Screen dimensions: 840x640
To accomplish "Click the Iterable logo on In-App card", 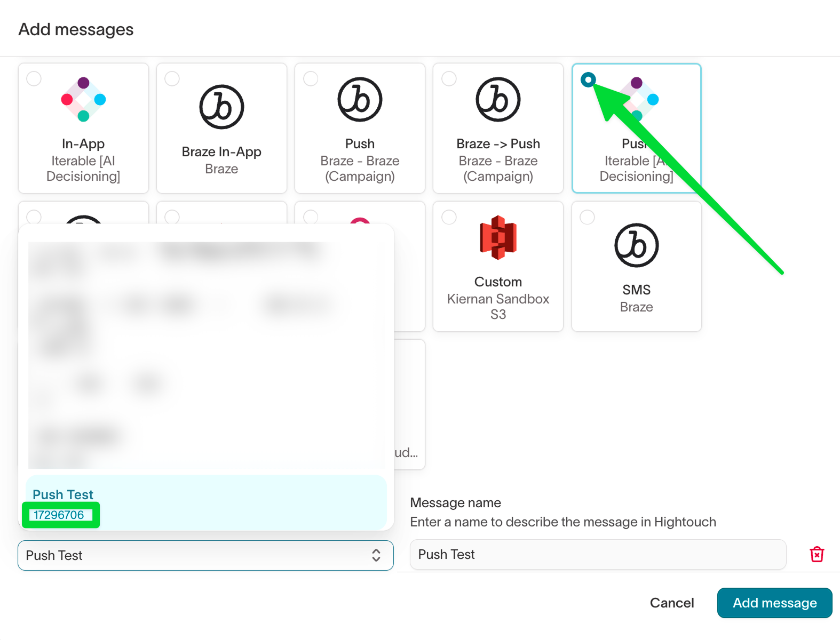I will (83, 100).
